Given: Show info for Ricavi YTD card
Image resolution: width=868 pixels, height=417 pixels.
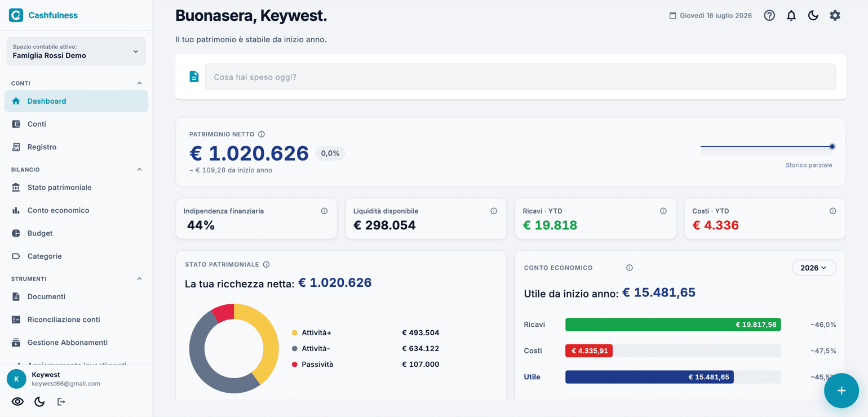Looking at the screenshot, I should [663, 211].
